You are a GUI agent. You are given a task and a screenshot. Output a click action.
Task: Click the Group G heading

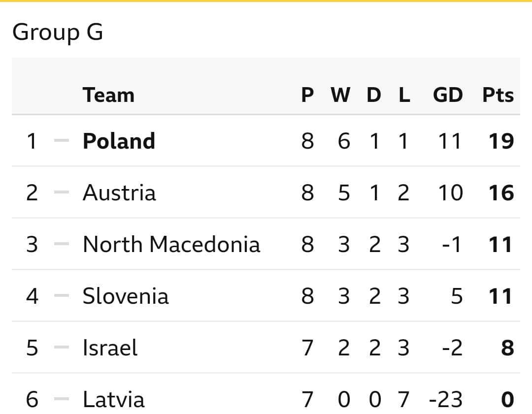[58, 32]
